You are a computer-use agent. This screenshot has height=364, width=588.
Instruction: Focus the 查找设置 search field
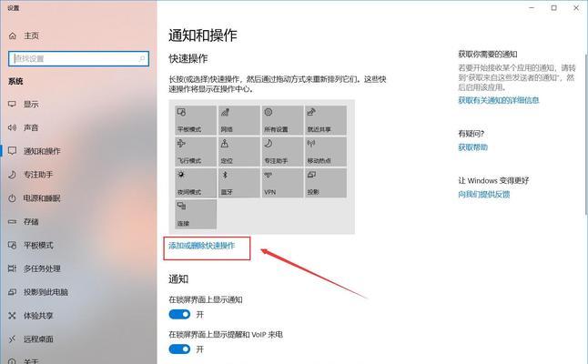(78, 59)
